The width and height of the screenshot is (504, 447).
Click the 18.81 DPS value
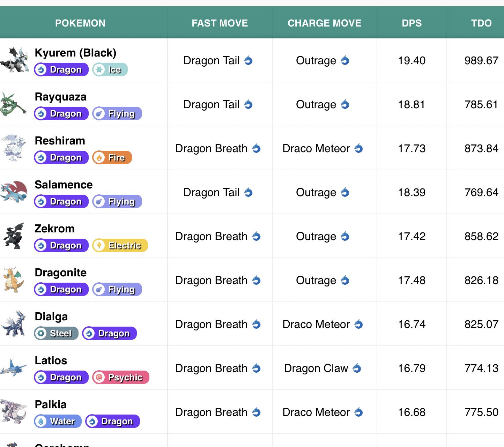[x=412, y=104]
